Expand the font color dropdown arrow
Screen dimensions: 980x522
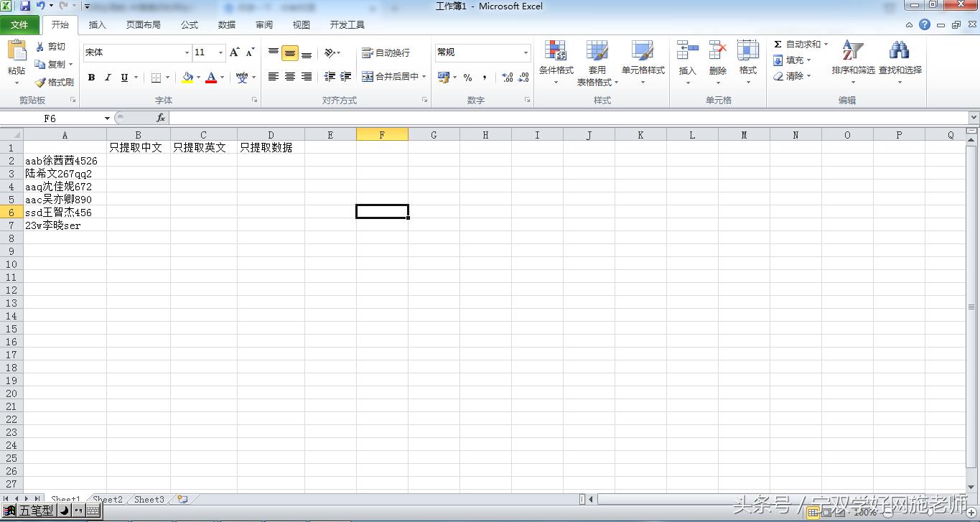coord(223,78)
